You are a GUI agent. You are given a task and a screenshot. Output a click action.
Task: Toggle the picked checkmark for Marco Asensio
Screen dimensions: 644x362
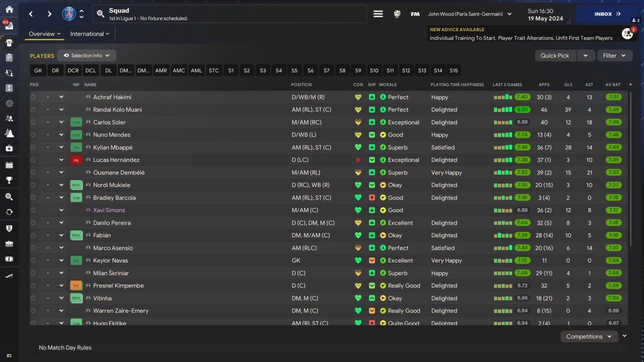33,248
